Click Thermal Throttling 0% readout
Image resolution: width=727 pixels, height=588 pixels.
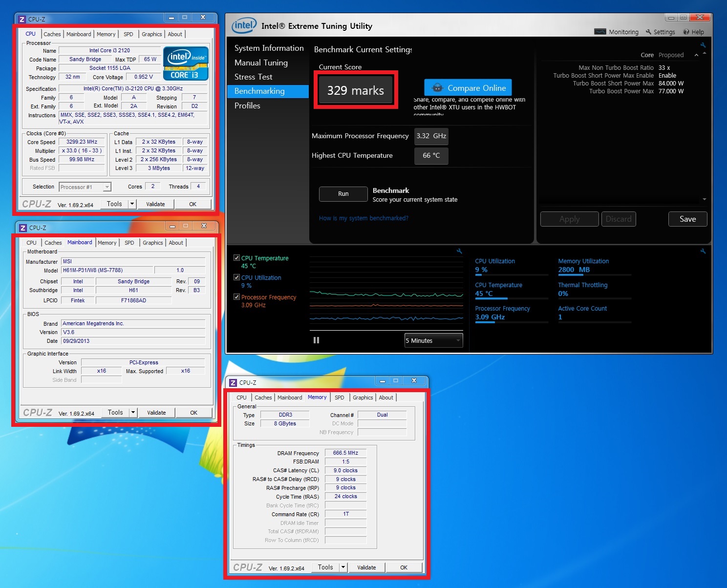[x=563, y=294]
